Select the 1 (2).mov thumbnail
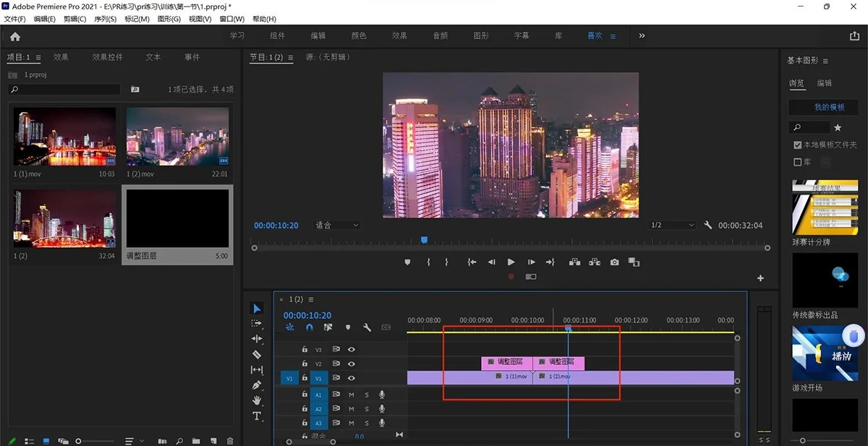This screenshot has height=446, width=868. click(x=177, y=137)
